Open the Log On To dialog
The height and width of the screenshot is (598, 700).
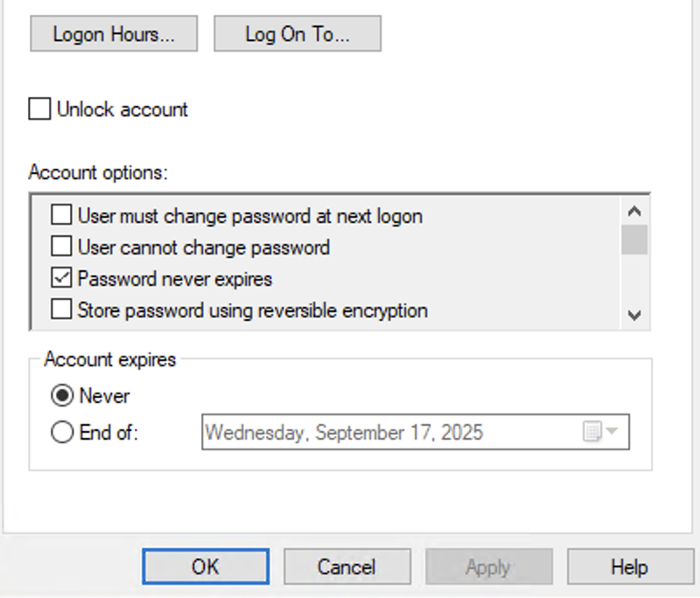tap(297, 33)
